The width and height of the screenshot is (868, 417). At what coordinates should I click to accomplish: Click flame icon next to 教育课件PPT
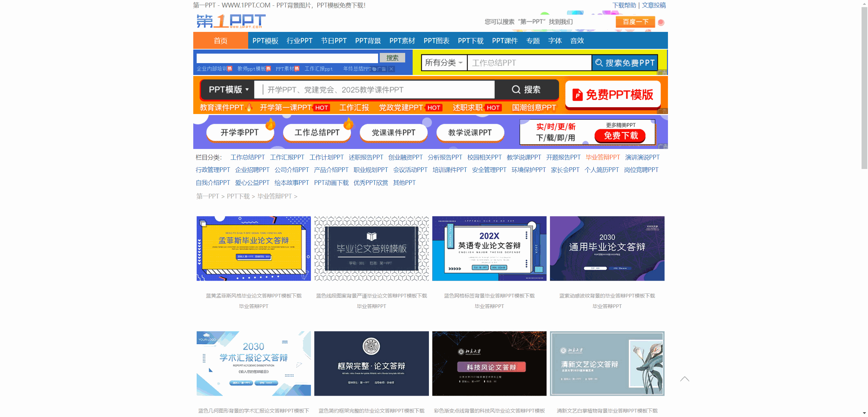[x=249, y=108]
